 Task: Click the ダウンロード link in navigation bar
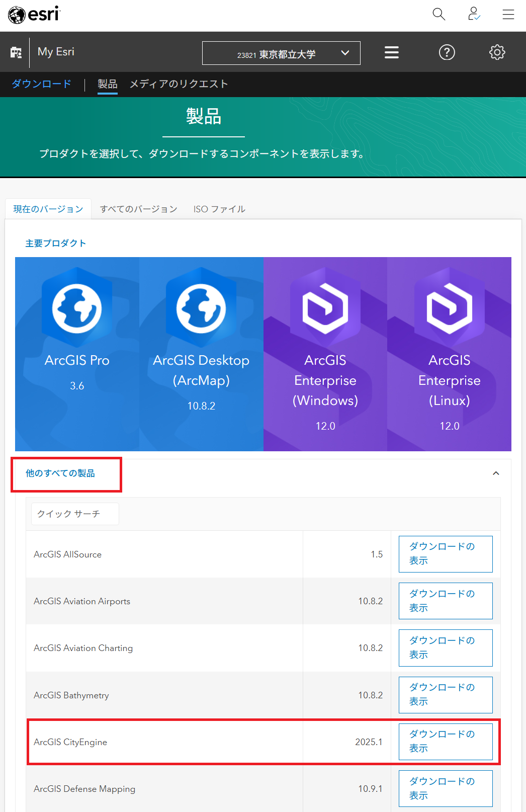tap(41, 84)
